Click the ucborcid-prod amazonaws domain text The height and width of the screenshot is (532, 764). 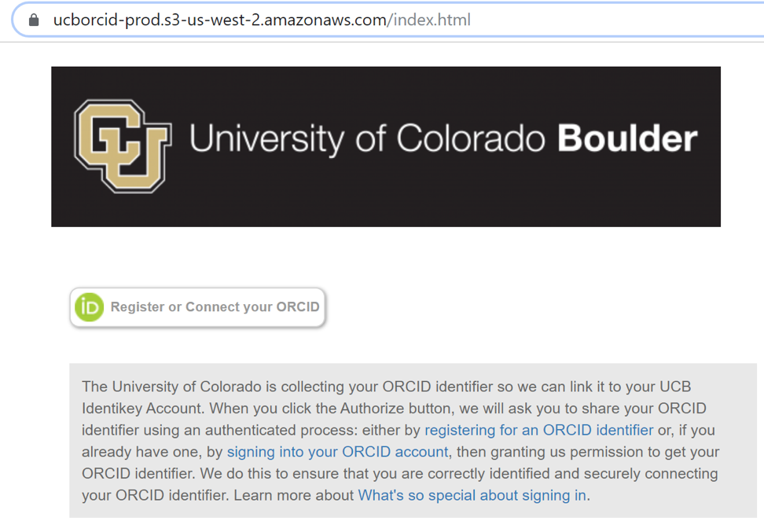pyautogui.click(x=219, y=20)
